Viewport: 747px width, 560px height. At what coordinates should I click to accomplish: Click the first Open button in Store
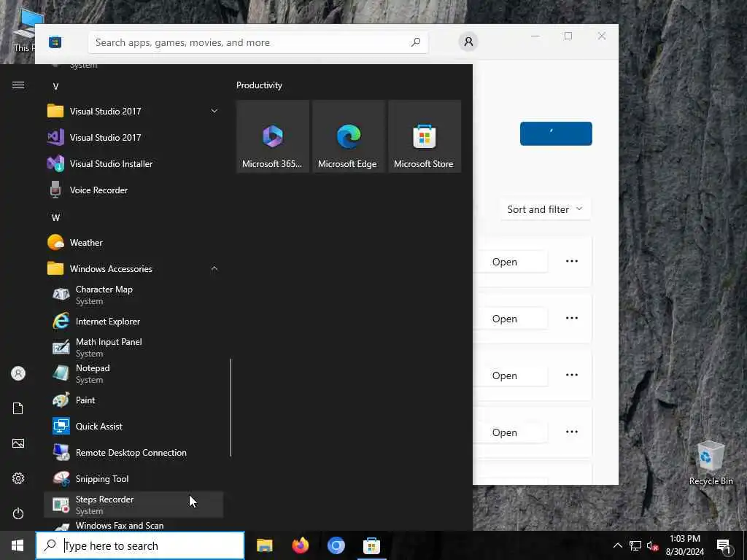[511, 262]
